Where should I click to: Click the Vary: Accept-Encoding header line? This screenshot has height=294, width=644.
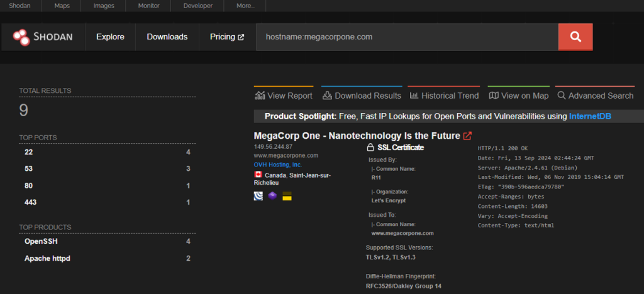(513, 216)
